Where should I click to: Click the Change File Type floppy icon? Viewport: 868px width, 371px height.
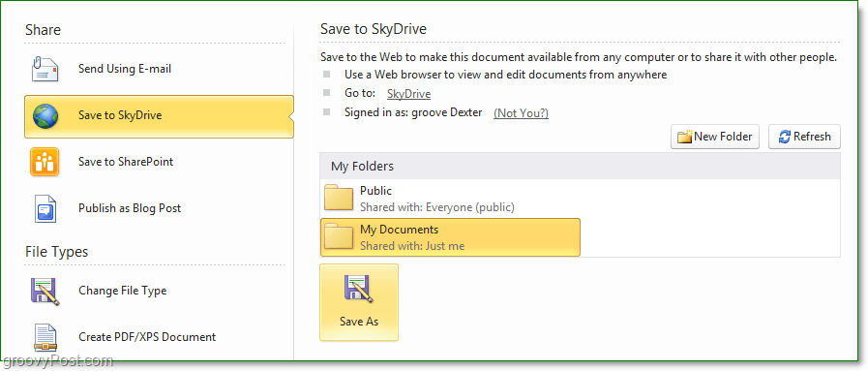pos(45,291)
